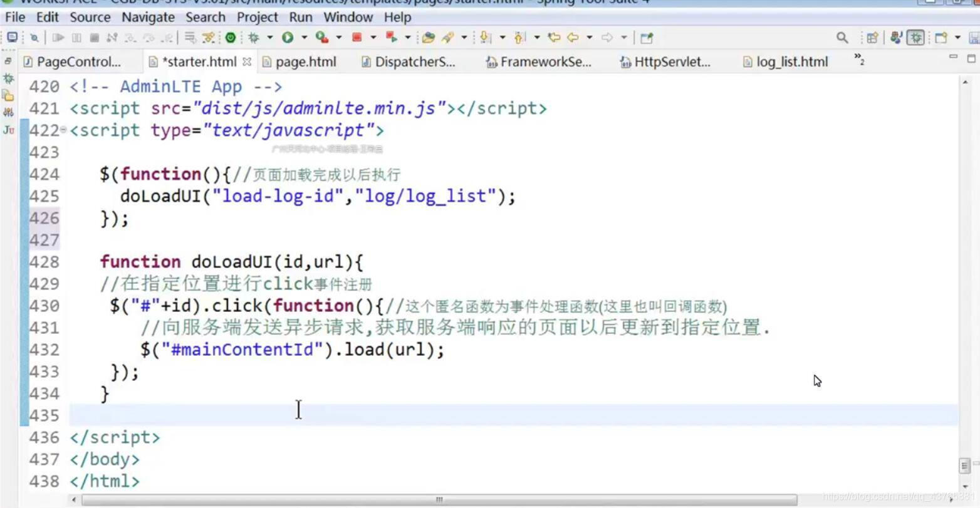Toggle the Debug perspective button
Viewport: 980px width, 508px height.
point(915,38)
